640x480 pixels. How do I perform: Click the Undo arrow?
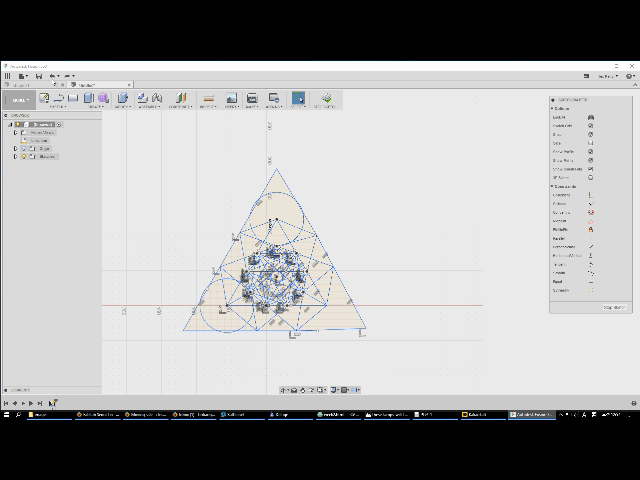click(52, 76)
